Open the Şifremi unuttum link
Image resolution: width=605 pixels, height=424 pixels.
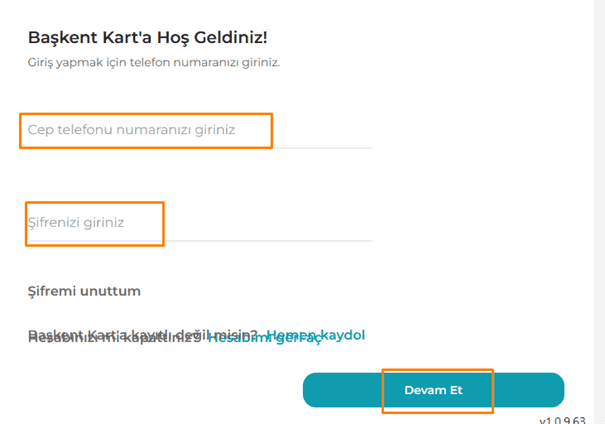(x=84, y=291)
